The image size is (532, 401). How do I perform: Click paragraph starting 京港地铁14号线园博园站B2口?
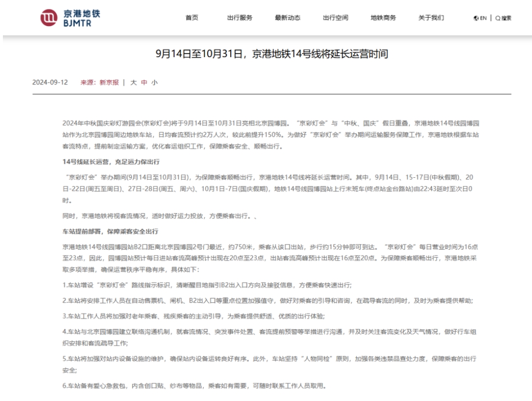[x=270, y=258]
